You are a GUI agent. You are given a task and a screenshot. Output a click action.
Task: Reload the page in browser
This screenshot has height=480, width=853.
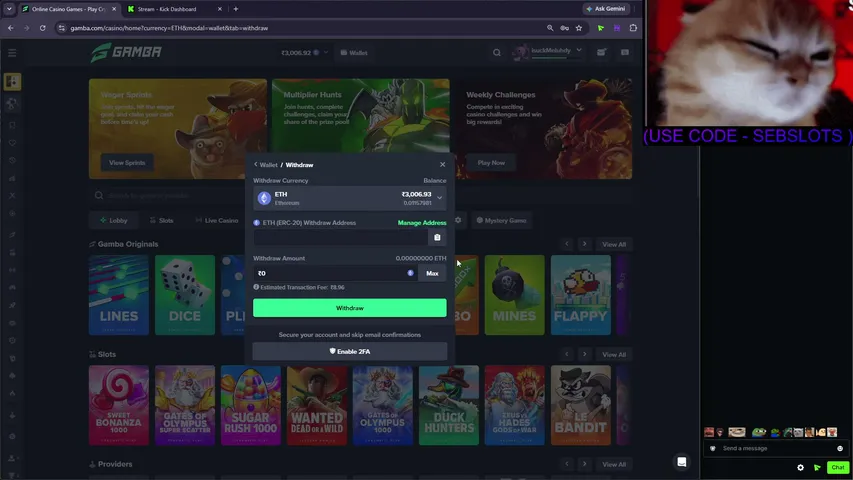pyautogui.click(x=42, y=28)
